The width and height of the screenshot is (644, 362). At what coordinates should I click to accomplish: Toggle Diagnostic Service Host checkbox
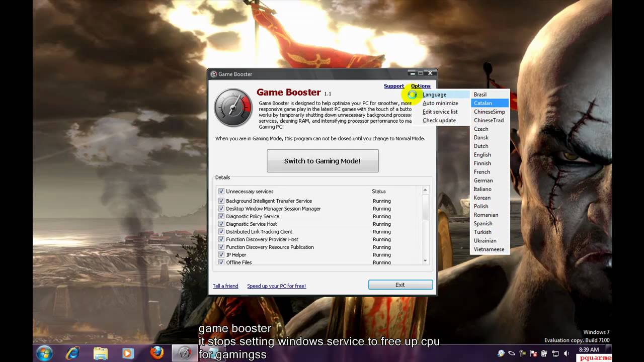(221, 224)
